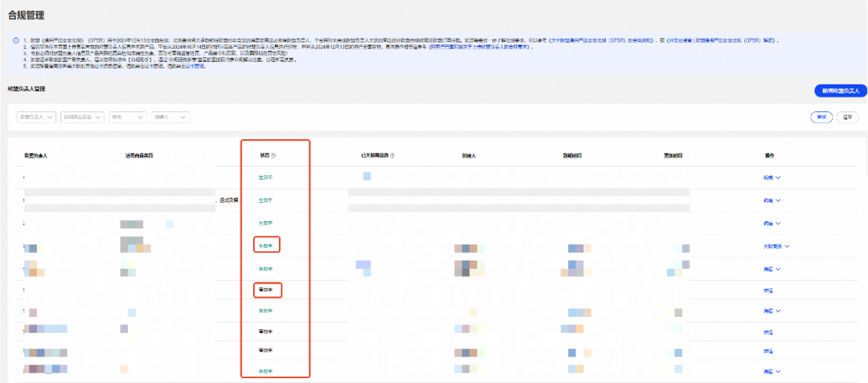Viewport: 868px width, 383px height.
Task: Click the first row's 生效中 status
Action: pyautogui.click(x=264, y=176)
